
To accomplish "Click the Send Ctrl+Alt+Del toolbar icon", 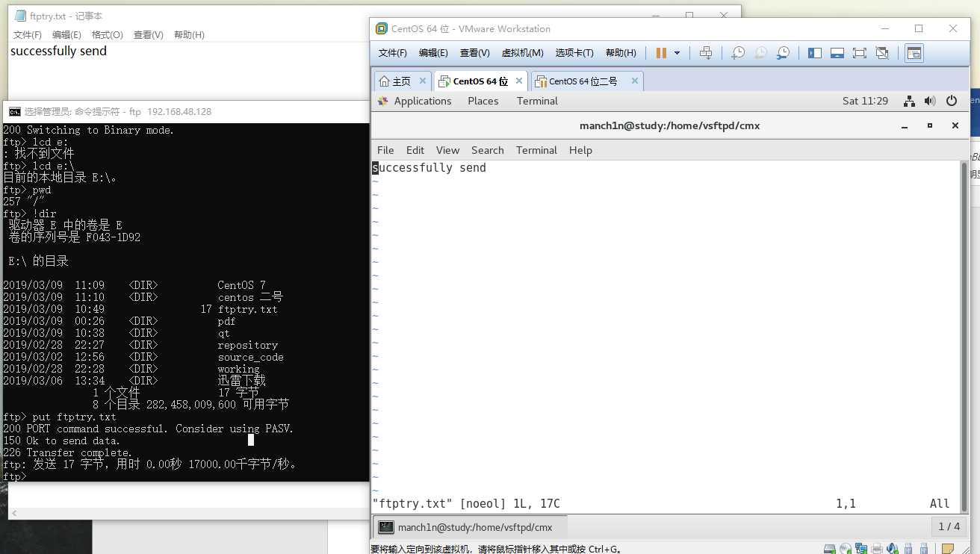I will [x=706, y=53].
